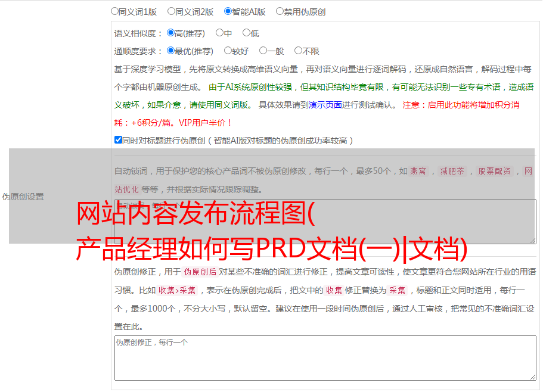Grab resize handle of 伪原创修正 textarea
Image resolution: width=543 pixels, height=392 pixels.
tap(533, 378)
